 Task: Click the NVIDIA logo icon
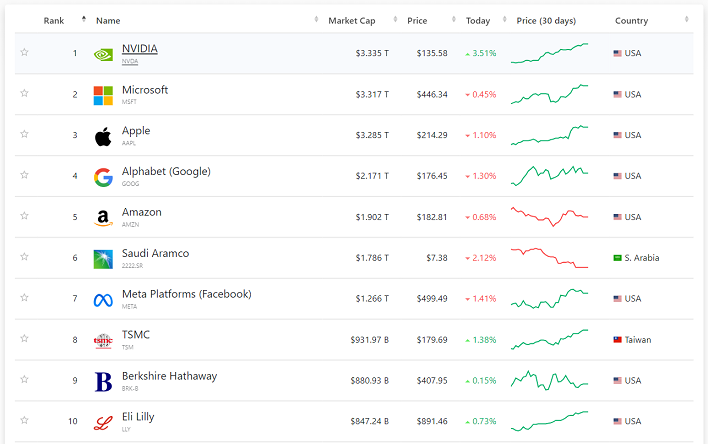[x=103, y=54]
